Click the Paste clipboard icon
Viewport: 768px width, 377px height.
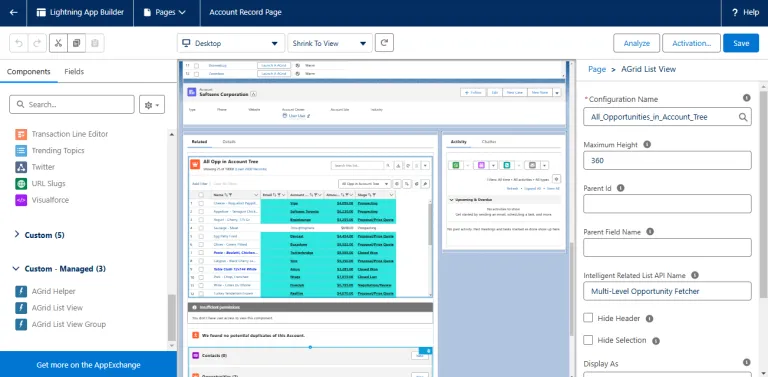tap(95, 43)
